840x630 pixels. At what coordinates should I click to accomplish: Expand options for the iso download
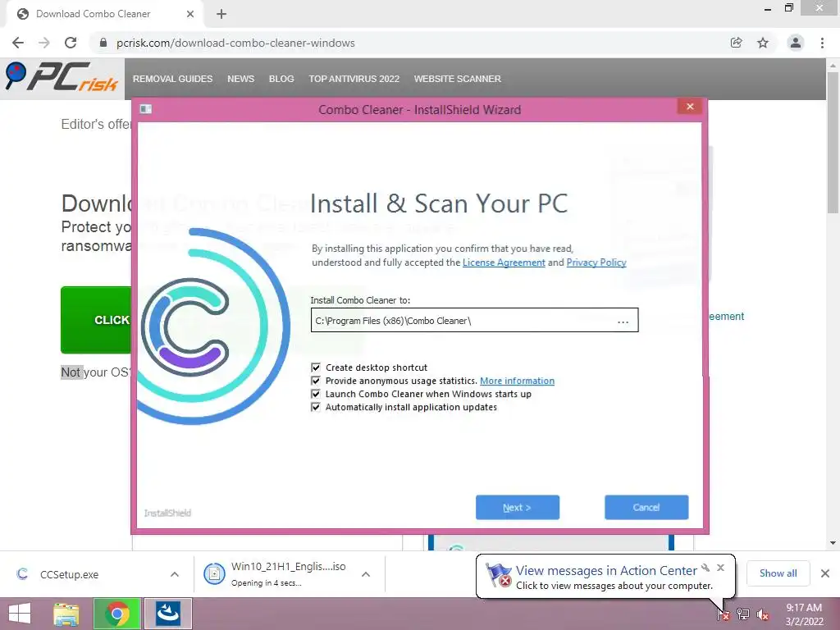tap(366, 574)
